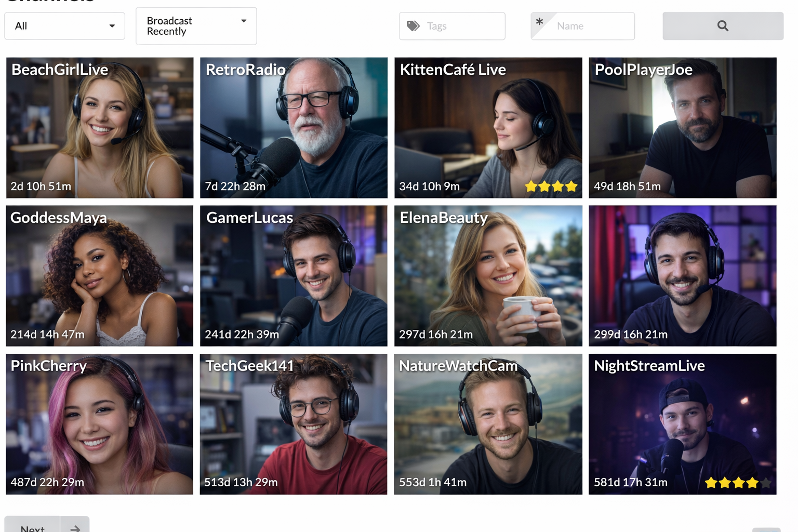Go to the Next page
Viewport: 798px width, 532px height.
point(33,527)
